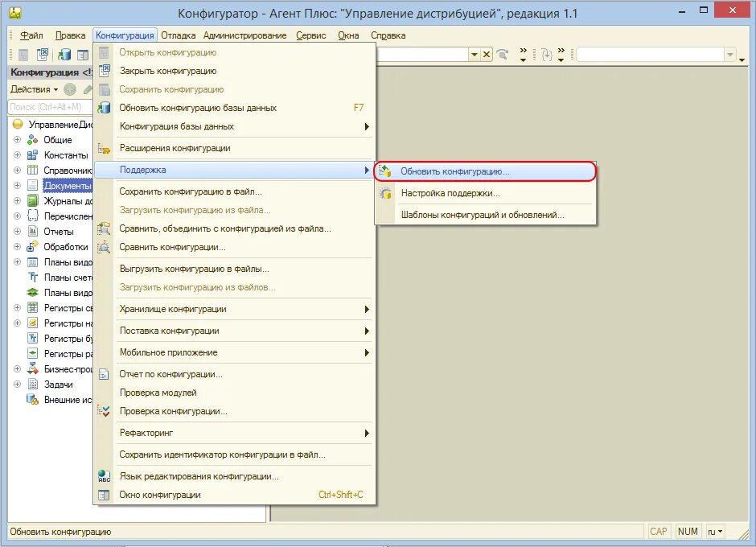Open the Хранилище конфигурации submenu
The height and width of the screenshot is (547, 756).
(234, 309)
